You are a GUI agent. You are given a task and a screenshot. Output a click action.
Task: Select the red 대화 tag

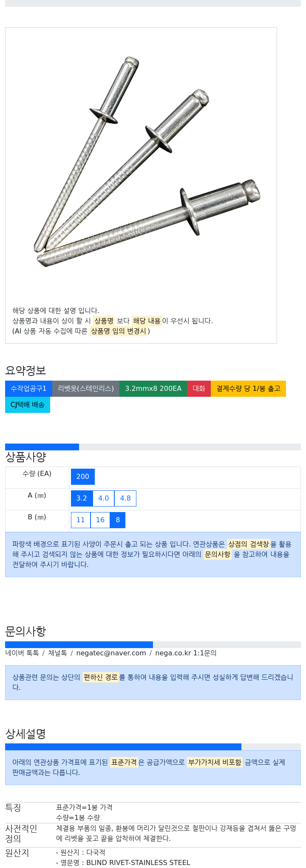tap(199, 389)
